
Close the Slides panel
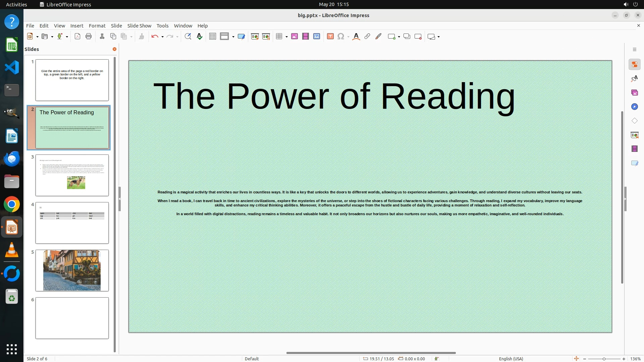114,49
